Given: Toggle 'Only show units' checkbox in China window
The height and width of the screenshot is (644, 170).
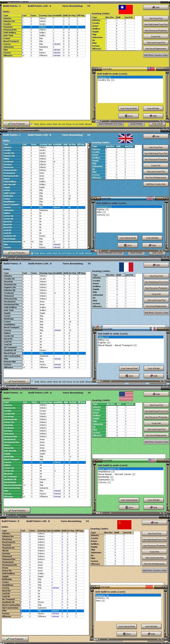Looking at the screenshot, I should (x=32, y=124).
